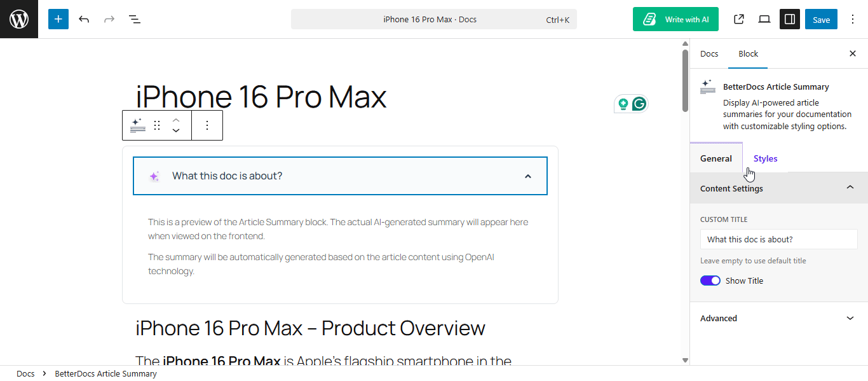Click the Write with AI button

(x=675, y=19)
